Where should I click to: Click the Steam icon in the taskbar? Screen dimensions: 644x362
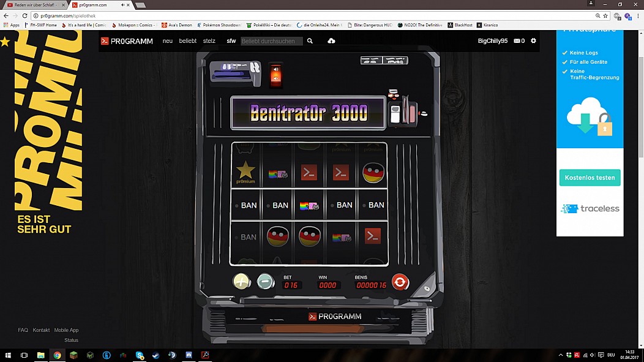point(156,355)
